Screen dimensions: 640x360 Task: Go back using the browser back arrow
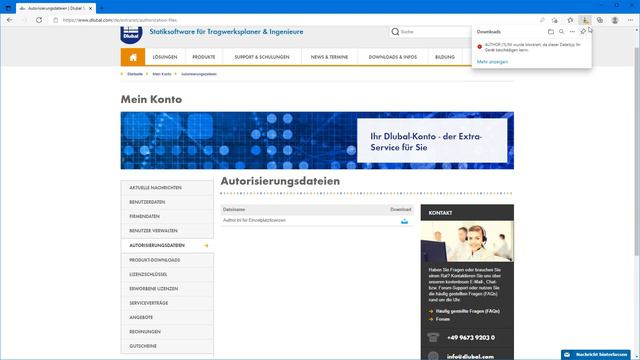pos(9,20)
